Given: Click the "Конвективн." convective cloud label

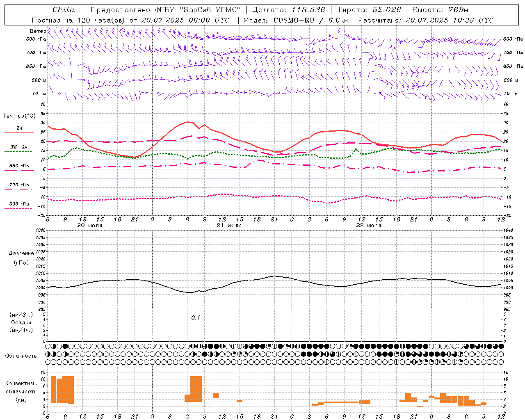Looking at the screenshot, I should tap(21, 383).
